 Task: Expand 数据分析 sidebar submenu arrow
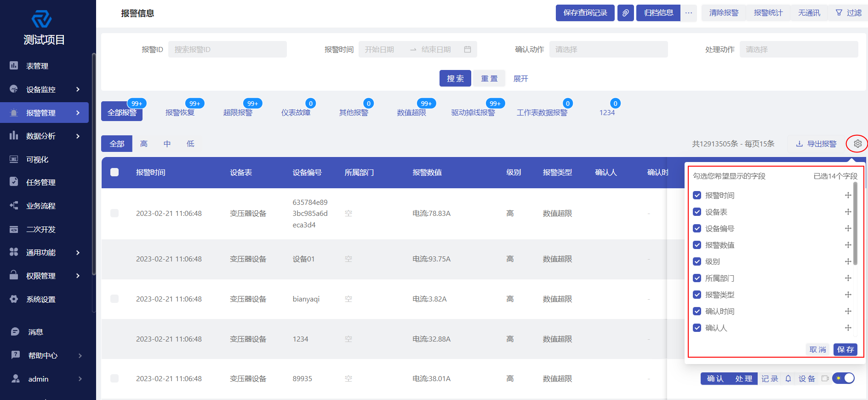pos(78,136)
